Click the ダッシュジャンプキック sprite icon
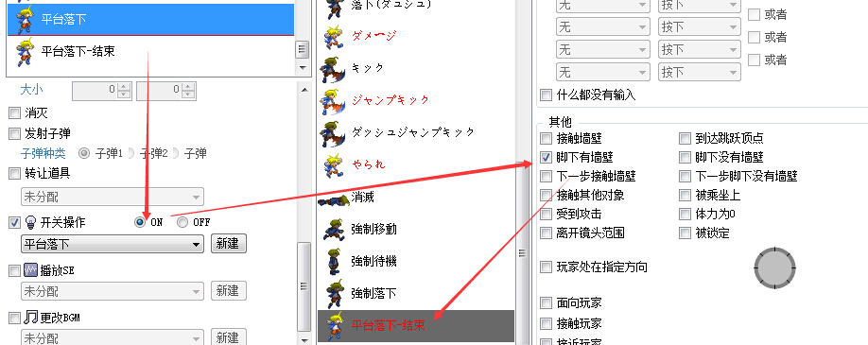 [334, 133]
